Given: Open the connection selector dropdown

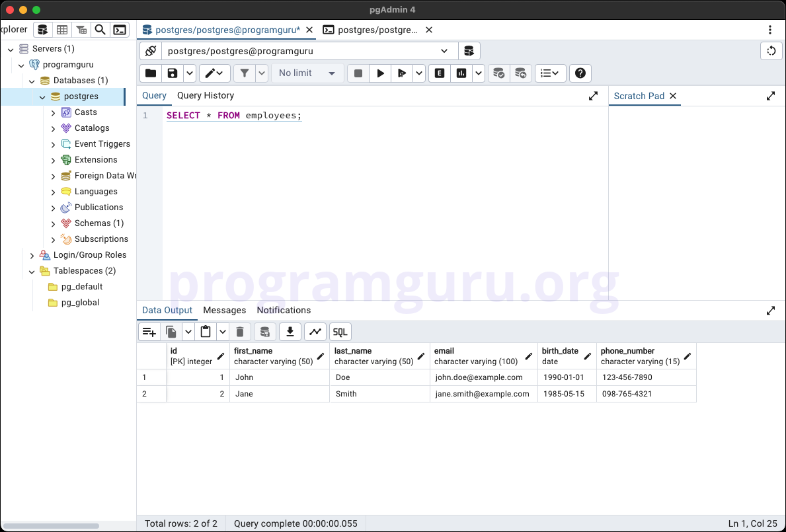Looking at the screenshot, I should coord(444,51).
